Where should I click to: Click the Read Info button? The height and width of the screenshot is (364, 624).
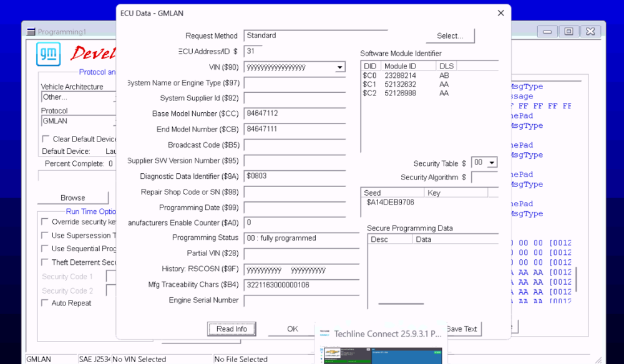point(232,329)
